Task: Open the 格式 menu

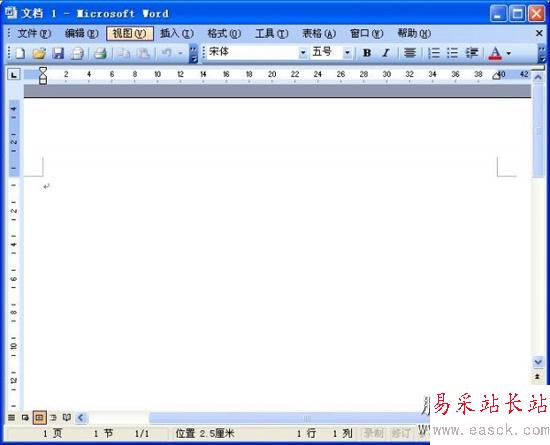Action: 224,34
